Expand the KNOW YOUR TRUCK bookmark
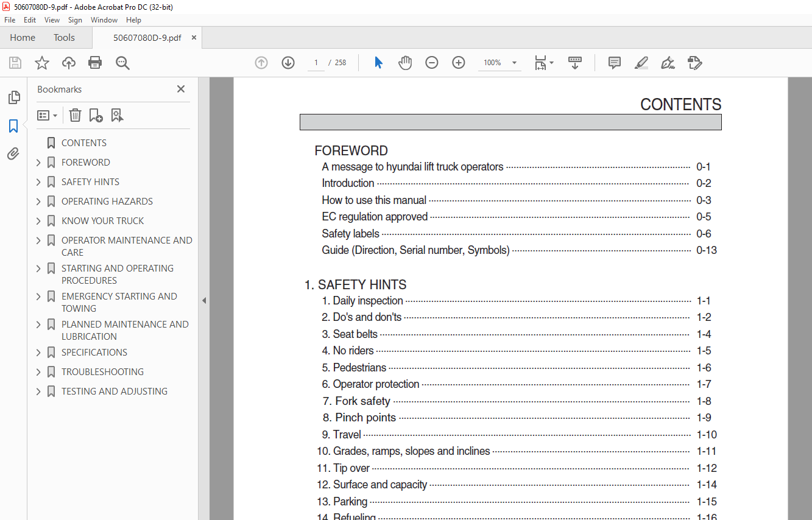 [x=38, y=221]
